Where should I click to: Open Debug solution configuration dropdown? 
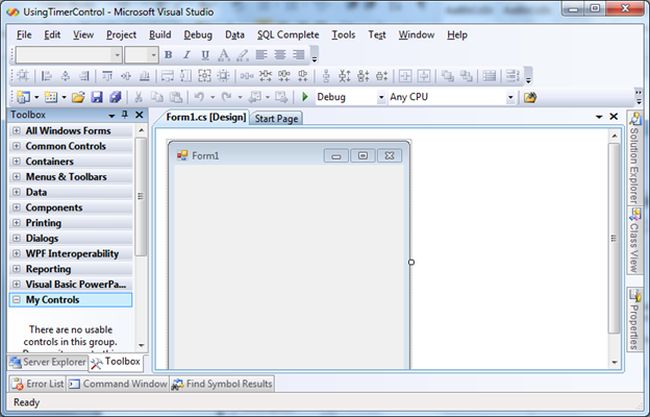(381, 97)
